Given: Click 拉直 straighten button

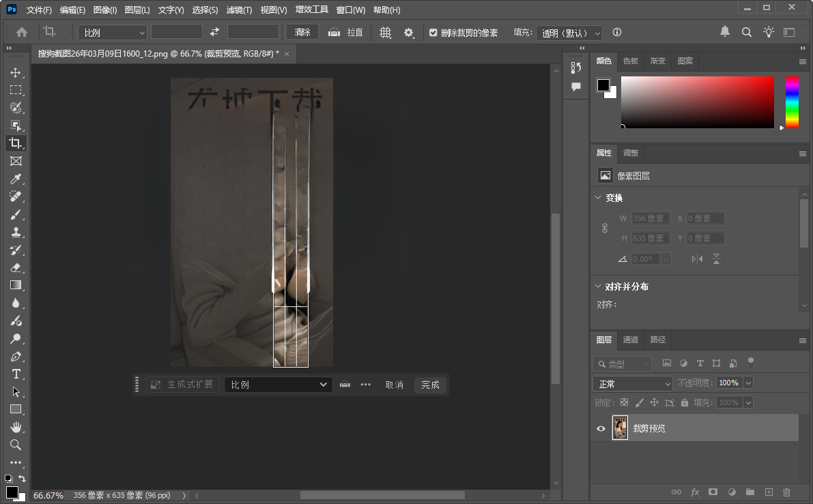Looking at the screenshot, I should click(x=345, y=32).
